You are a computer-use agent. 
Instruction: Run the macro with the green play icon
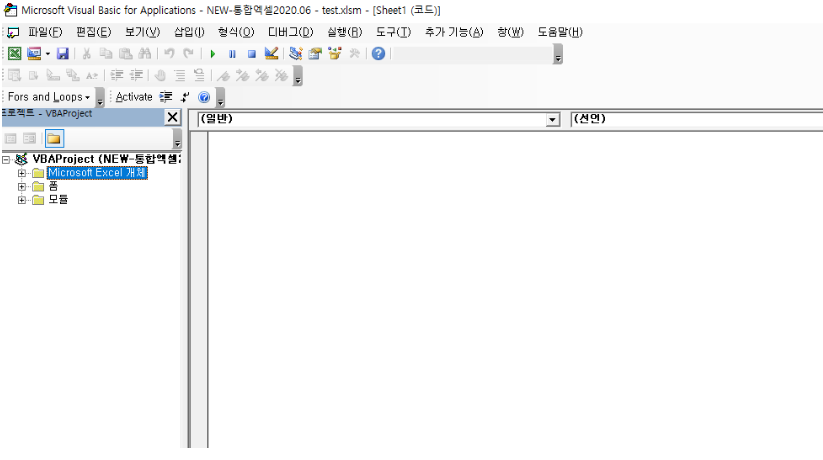pos(213,54)
